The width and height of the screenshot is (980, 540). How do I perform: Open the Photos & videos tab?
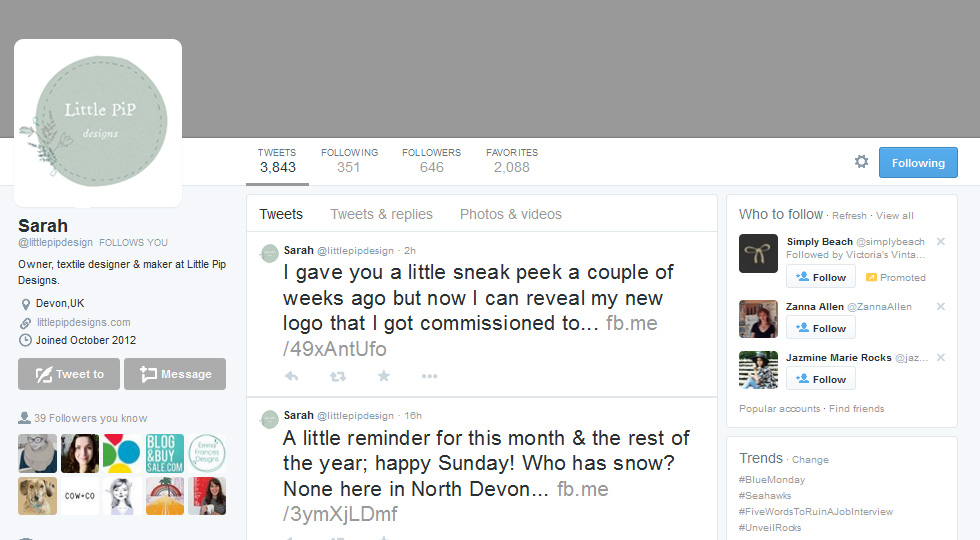click(511, 214)
